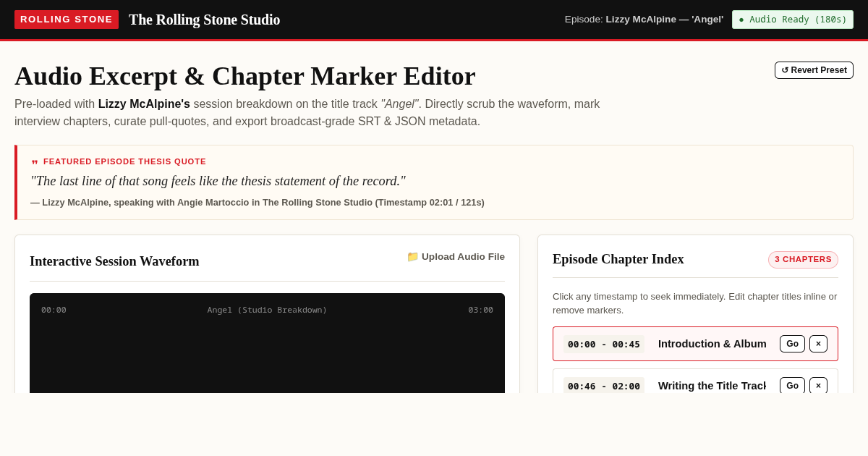Click the Rolling Stone logo badge
868x456 pixels.
point(67,20)
